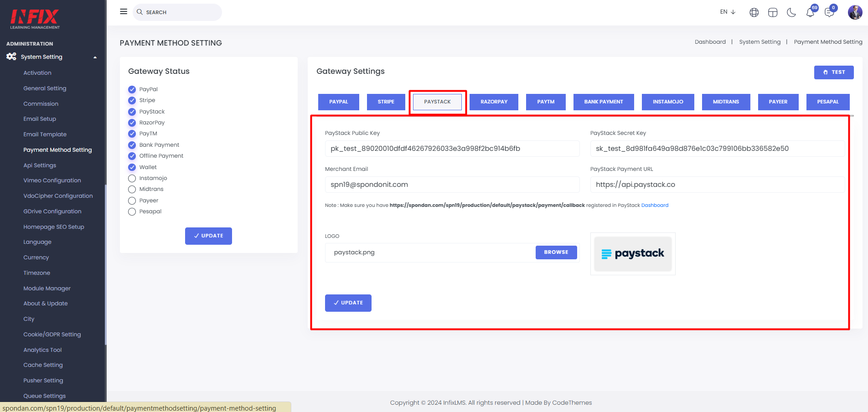Enable the Instamojo gateway checkbox
Image resolution: width=868 pixels, height=412 pixels.
(x=132, y=178)
